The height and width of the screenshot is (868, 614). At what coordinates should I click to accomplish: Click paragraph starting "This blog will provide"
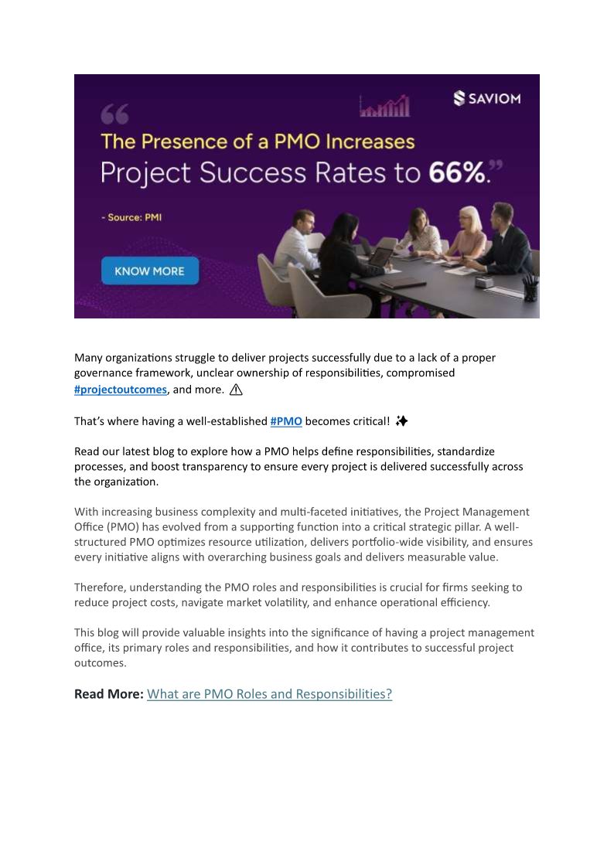point(304,648)
